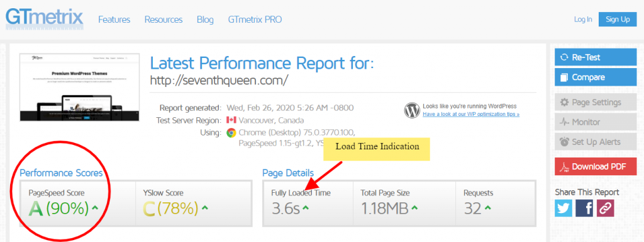Click the Sign Up button

[618, 20]
